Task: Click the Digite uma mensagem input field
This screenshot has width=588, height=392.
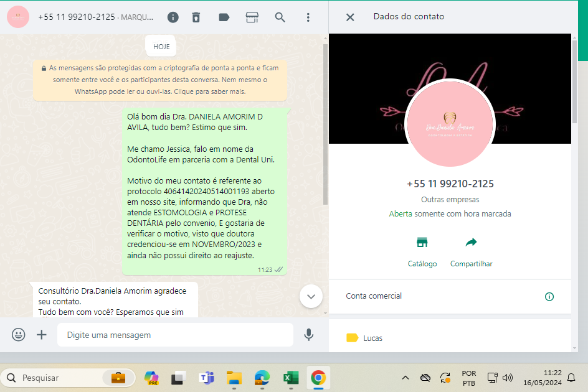Action: coord(174,335)
